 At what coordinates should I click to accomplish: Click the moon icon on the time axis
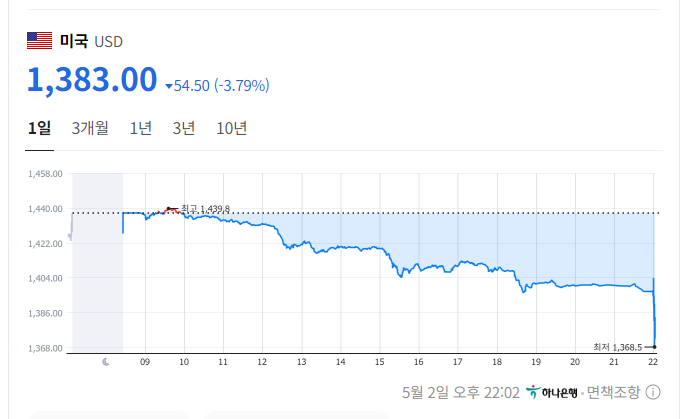(x=106, y=362)
